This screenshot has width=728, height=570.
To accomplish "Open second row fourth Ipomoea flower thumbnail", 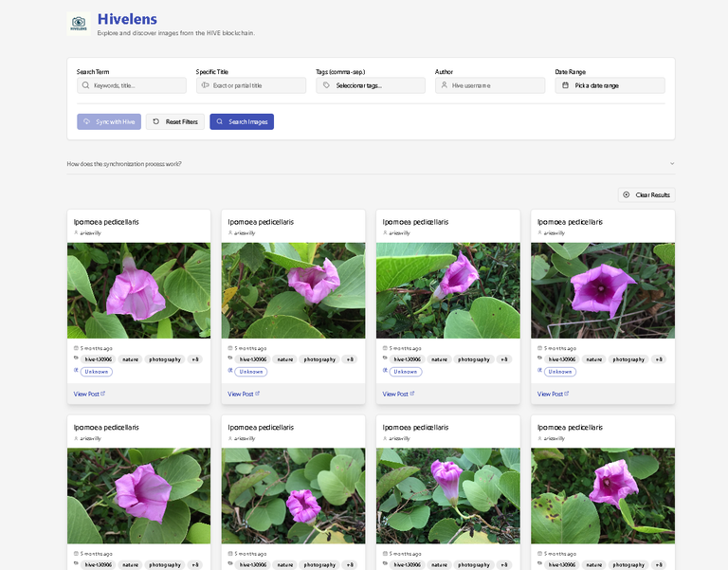I will (603, 496).
